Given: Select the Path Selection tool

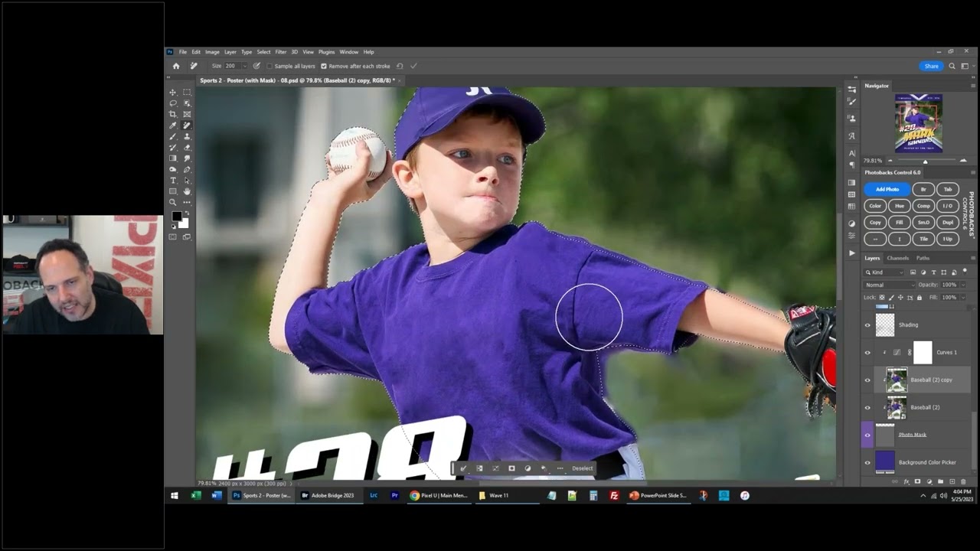Looking at the screenshot, I should 187,181.
